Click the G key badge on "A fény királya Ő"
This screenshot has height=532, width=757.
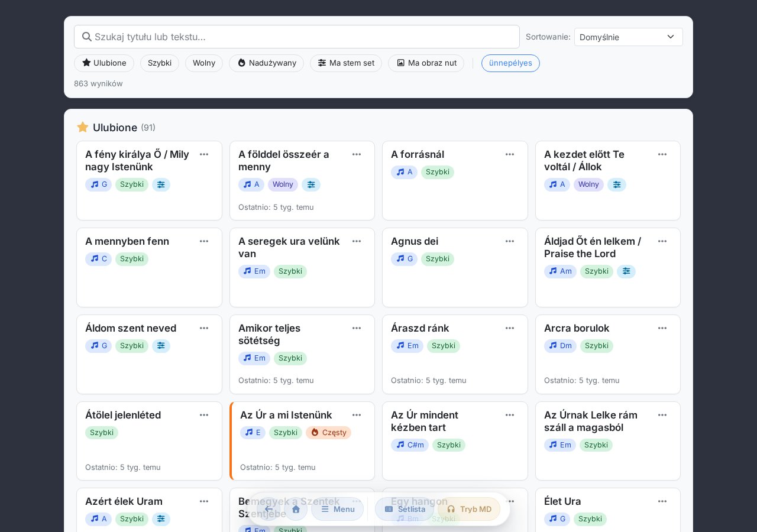98,184
